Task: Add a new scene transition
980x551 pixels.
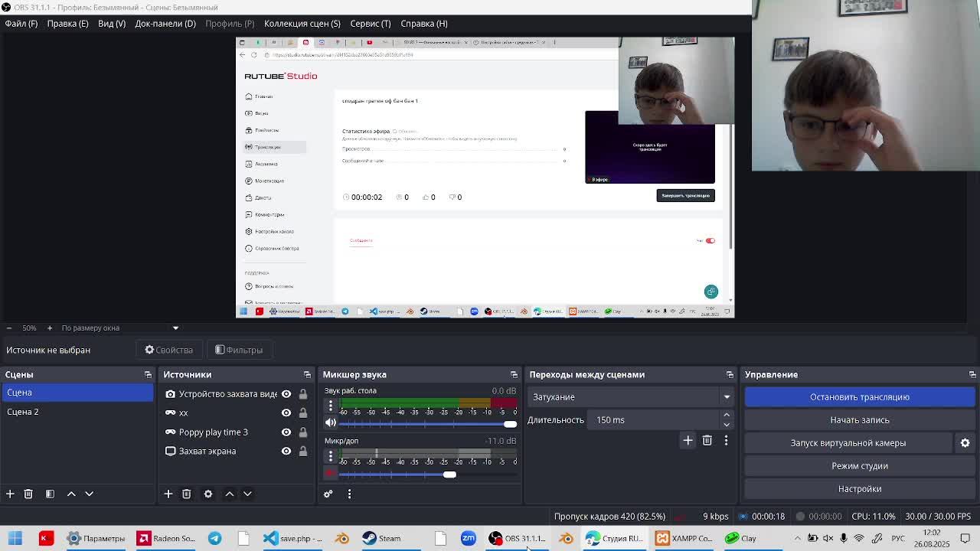Action: tap(688, 440)
